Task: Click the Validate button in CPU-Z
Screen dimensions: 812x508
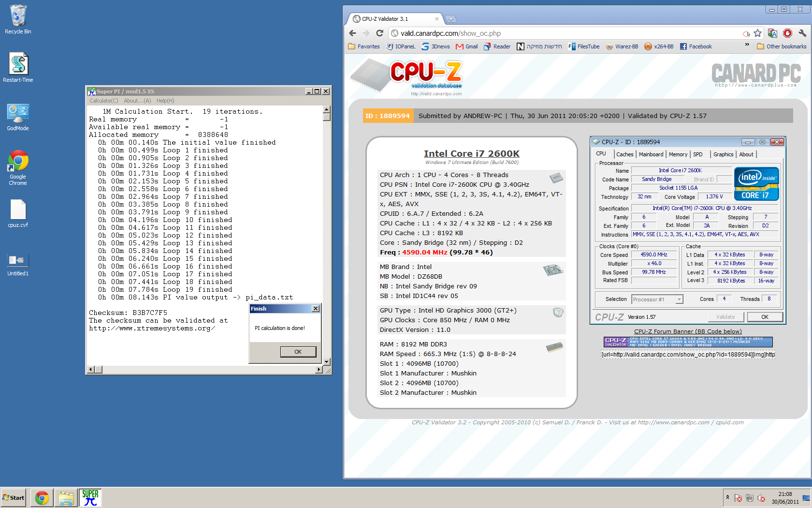Action: (725, 317)
